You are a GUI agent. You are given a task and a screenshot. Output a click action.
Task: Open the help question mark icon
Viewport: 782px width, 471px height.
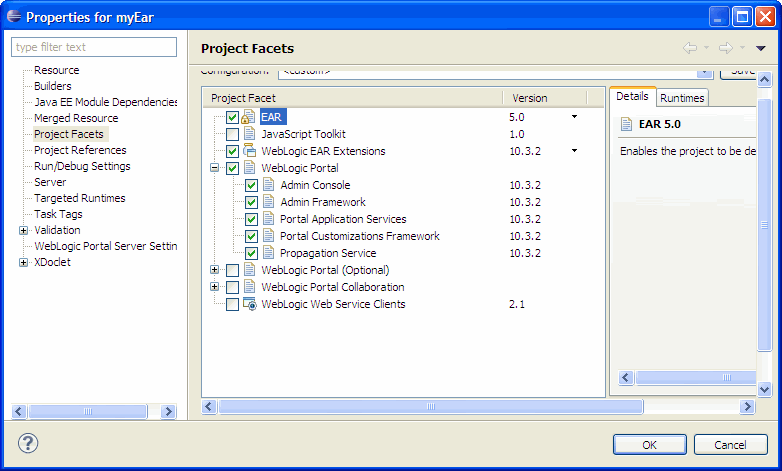pos(28,443)
